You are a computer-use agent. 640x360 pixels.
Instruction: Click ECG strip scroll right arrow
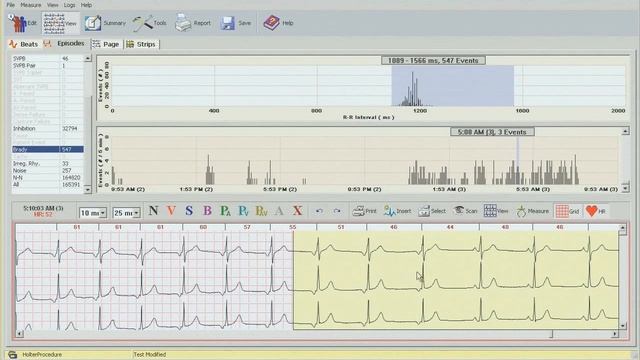615,334
